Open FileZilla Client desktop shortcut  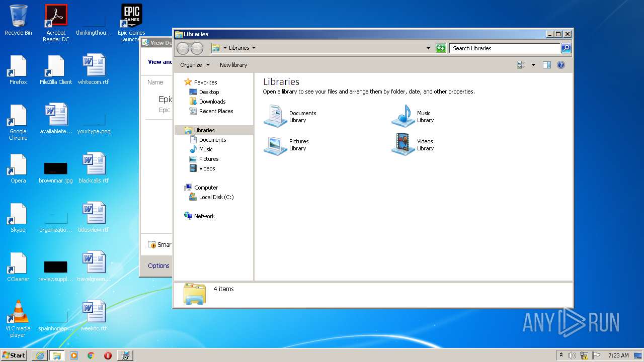tap(56, 70)
